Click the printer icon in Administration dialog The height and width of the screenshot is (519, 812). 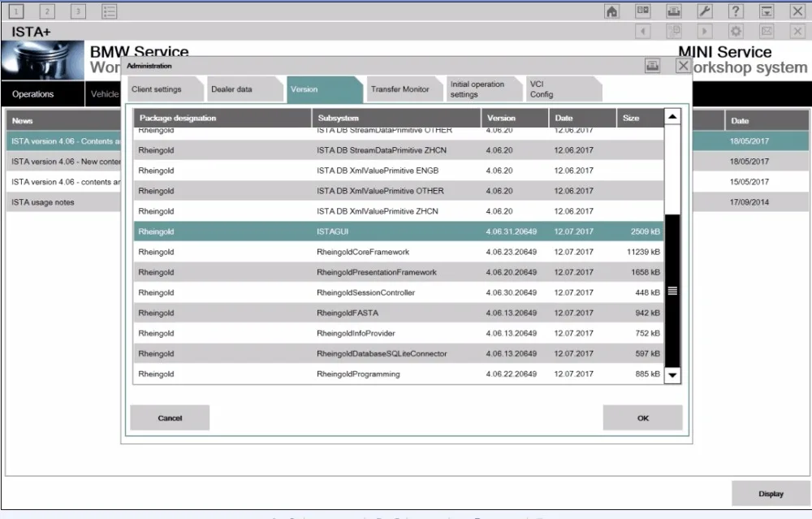(x=653, y=66)
